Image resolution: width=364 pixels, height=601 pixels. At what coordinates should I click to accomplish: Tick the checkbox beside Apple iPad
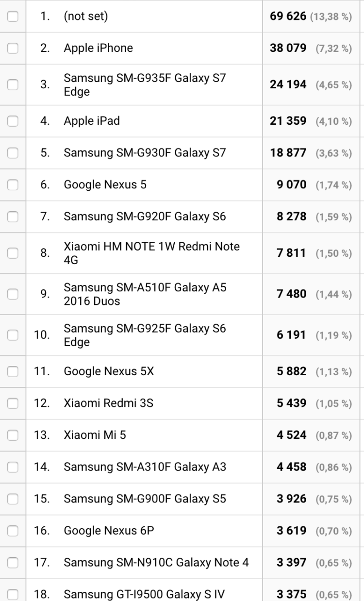click(x=13, y=121)
